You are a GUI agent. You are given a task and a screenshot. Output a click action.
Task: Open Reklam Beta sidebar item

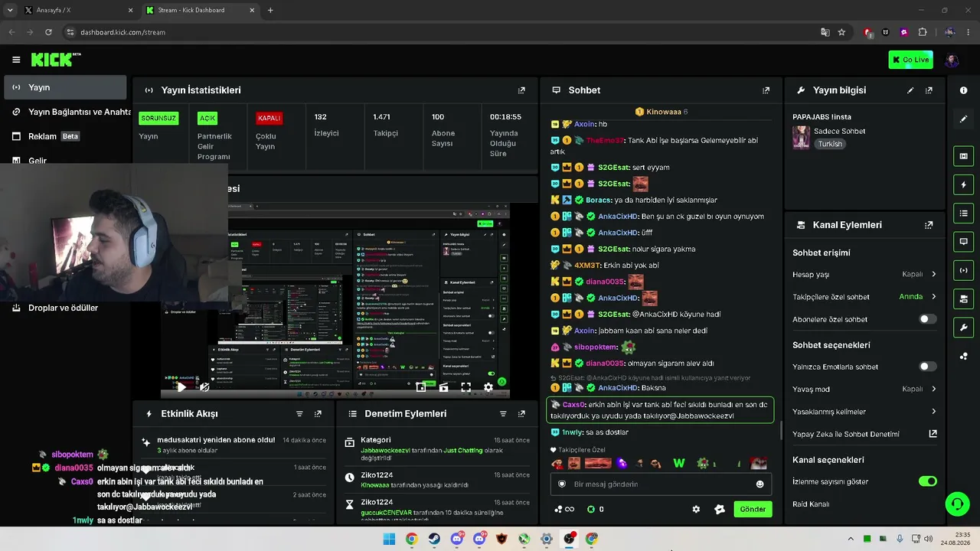[65, 136]
